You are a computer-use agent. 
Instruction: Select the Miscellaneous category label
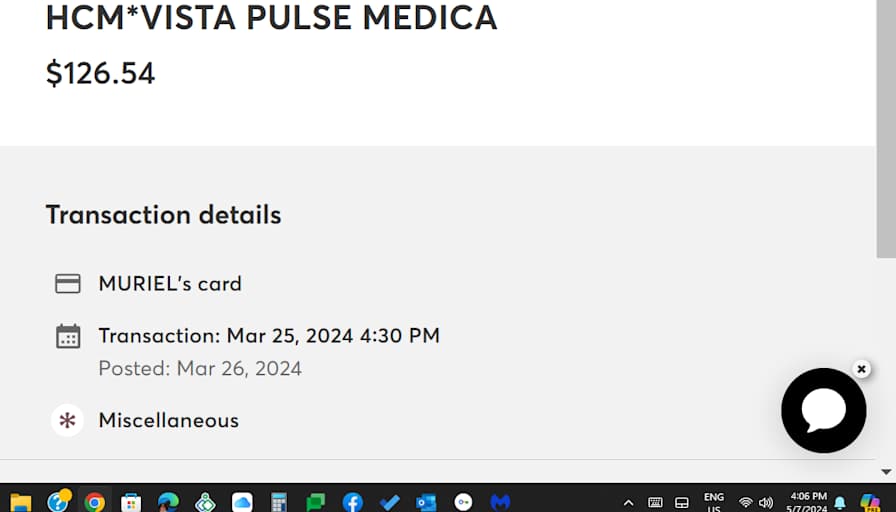pyautogui.click(x=168, y=420)
